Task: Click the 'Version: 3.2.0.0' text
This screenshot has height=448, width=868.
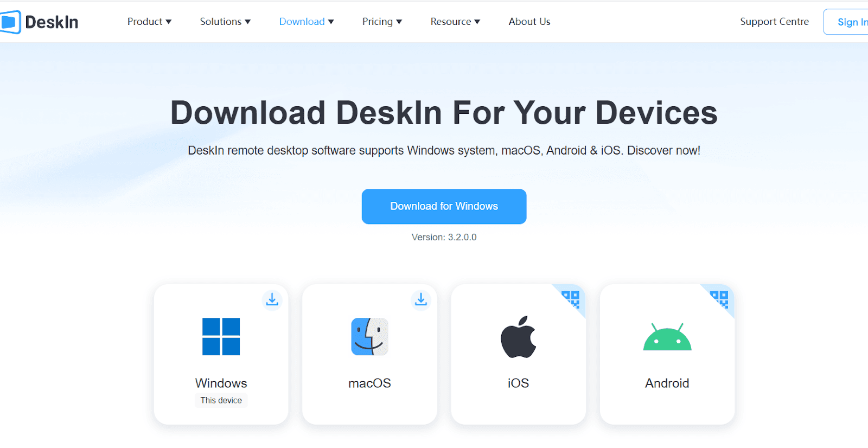Action: [x=444, y=238]
